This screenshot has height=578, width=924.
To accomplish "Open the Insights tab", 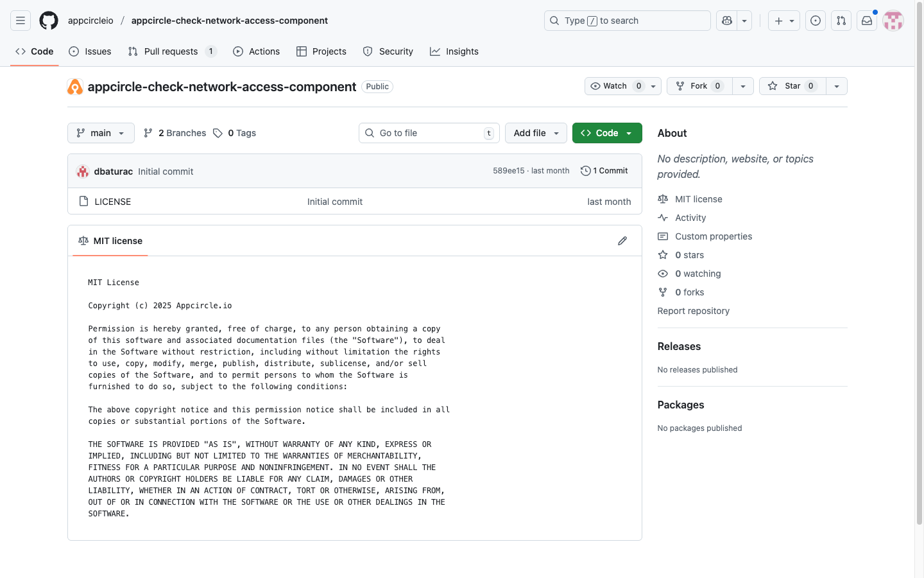I will click(x=454, y=51).
